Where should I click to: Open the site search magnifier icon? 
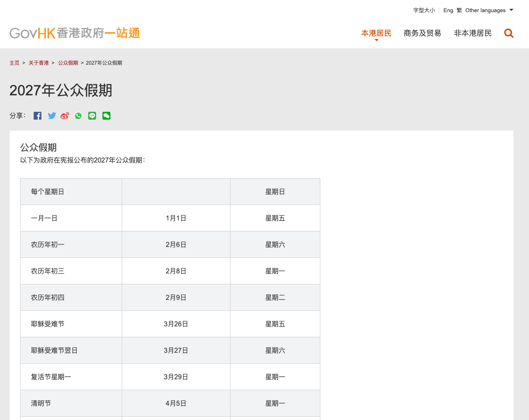tap(509, 33)
